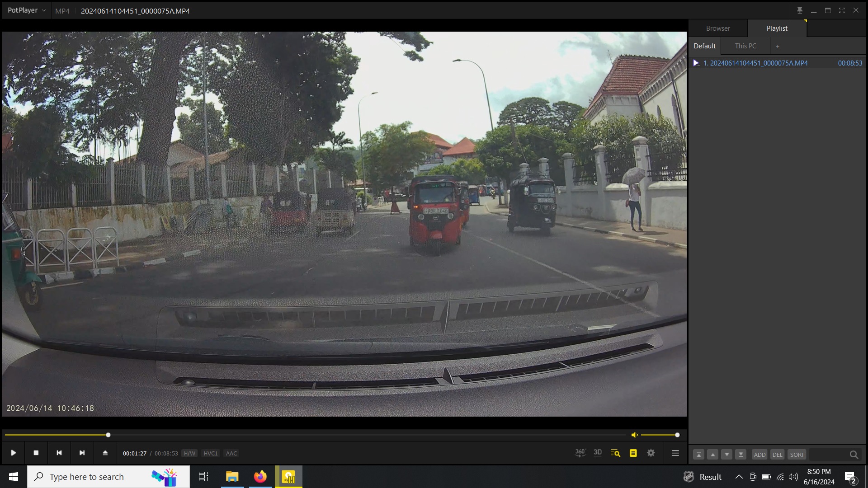Adjust the volume slider
868x488 pixels.
click(x=659, y=435)
